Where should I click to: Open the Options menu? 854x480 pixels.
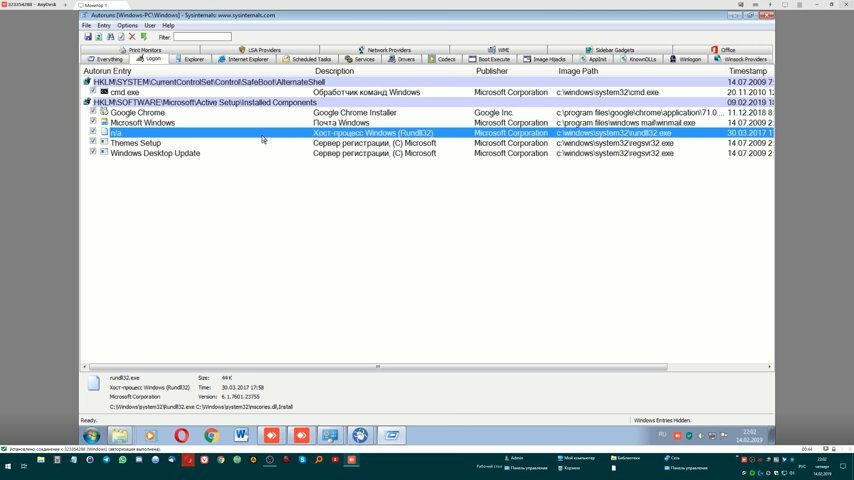tap(127, 26)
